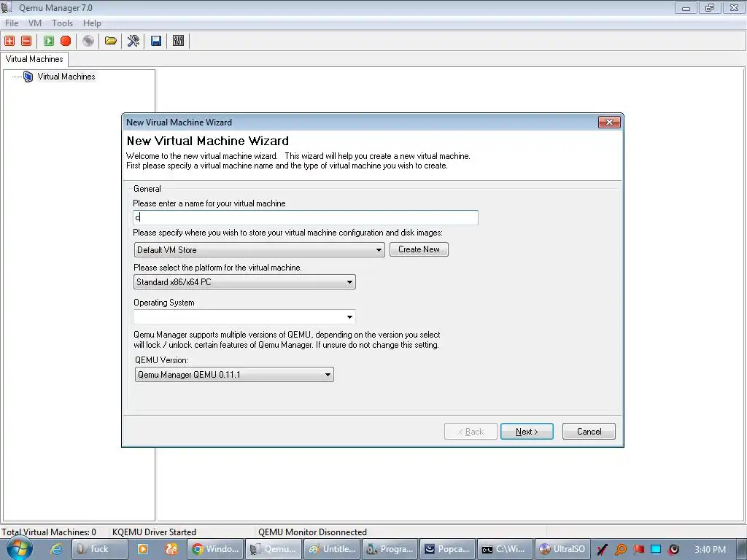Image resolution: width=747 pixels, height=560 pixels.
Task: Click the cyan monitor tray icon
Action: 656,550
